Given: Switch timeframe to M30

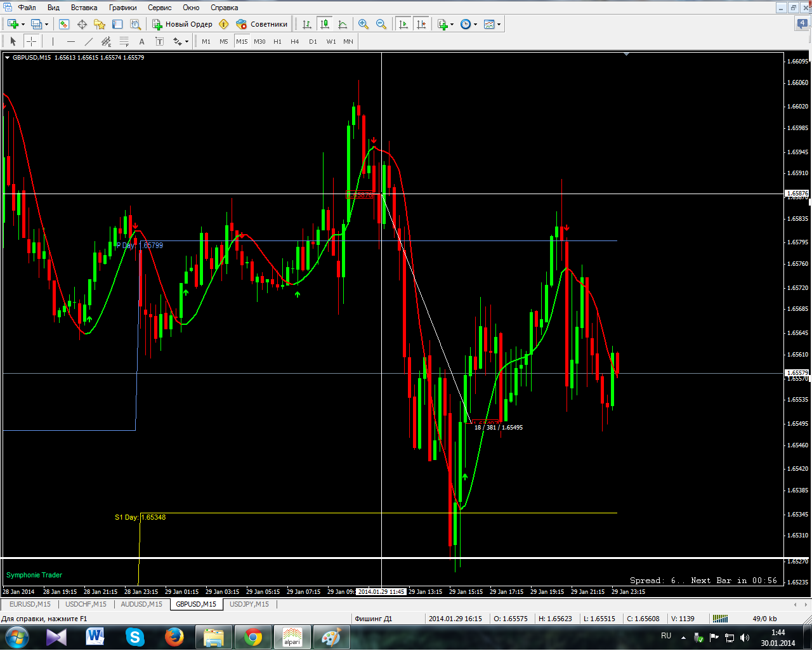Looking at the screenshot, I should coord(259,41).
